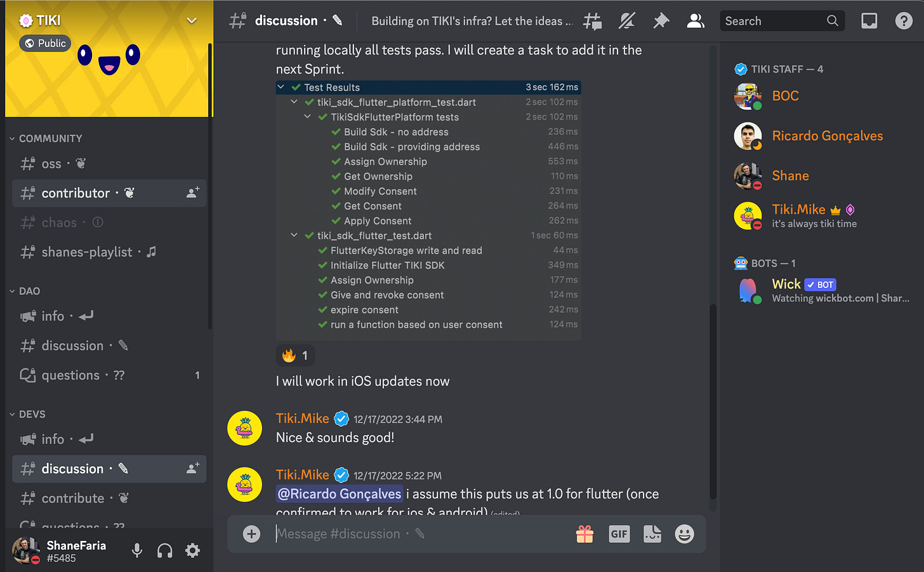Viewport: 924px width, 572px height.
Task: Open the contribute channel
Action: [x=109, y=498]
